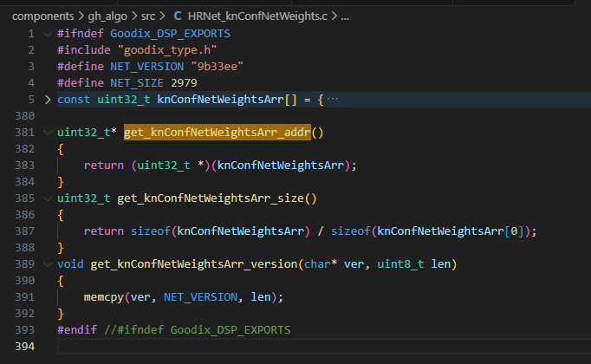Click get_knConfNetWeightsArr_size function name
The width and height of the screenshot is (591, 364).
pyautogui.click(x=211, y=198)
